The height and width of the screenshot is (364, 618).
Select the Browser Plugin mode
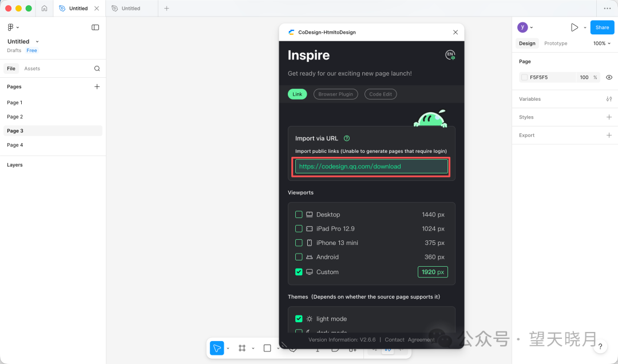[x=335, y=94]
